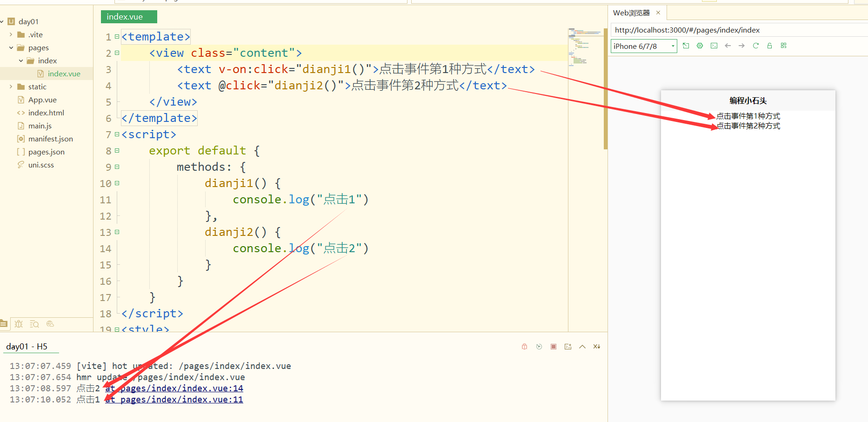Refresh the built-in web browser page
Viewport: 868px width, 422px height.
click(x=755, y=46)
